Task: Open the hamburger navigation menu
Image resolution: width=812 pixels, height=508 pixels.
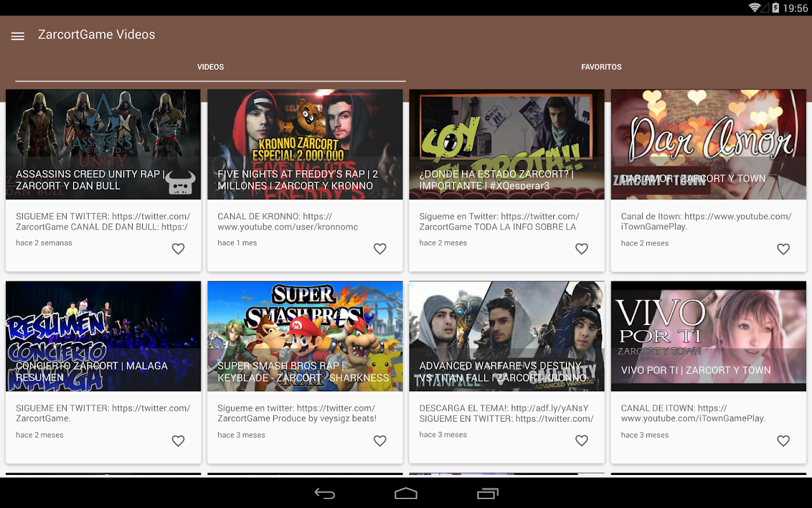Action: click(x=18, y=36)
